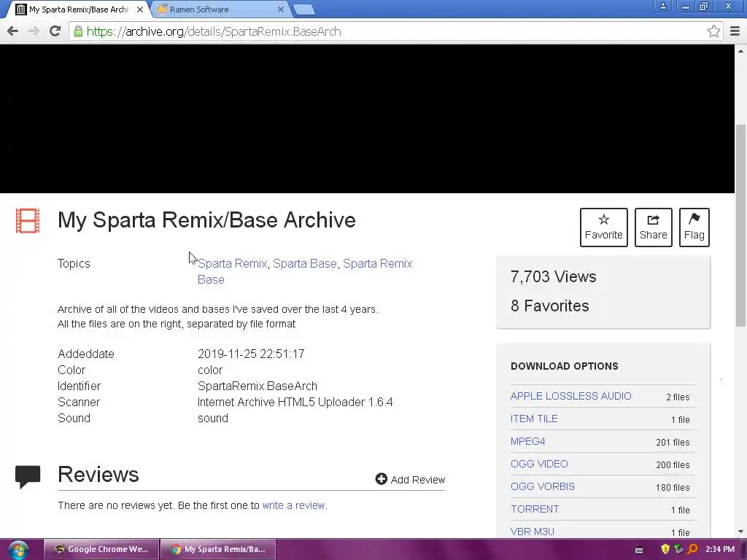Click the browser back arrow
Viewport: 747px width, 560px height.
pyautogui.click(x=13, y=31)
